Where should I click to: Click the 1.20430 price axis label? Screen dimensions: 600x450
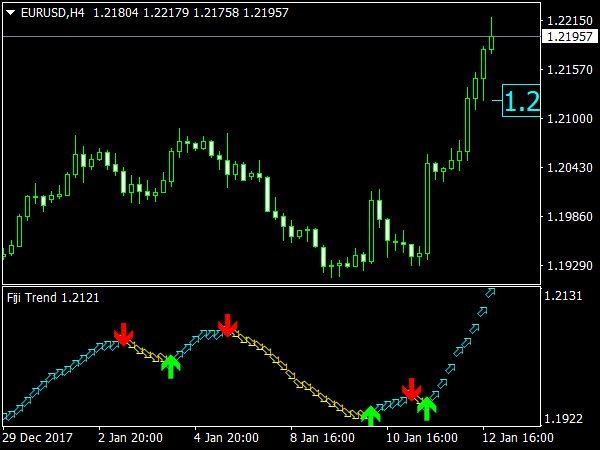click(570, 168)
